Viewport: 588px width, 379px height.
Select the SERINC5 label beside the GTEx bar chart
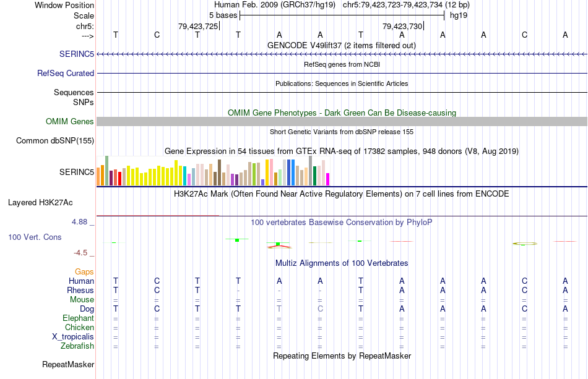(x=77, y=172)
